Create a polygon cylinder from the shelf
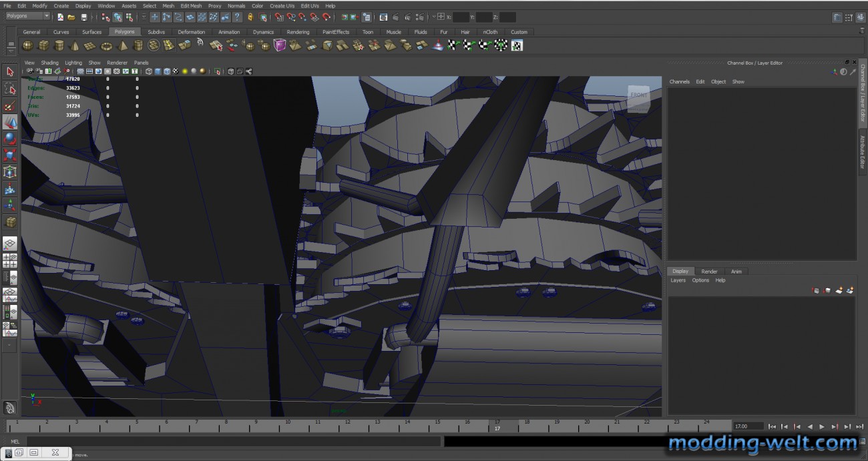The width and height of the screenshot is (868, 461). (x=59, y=45)
